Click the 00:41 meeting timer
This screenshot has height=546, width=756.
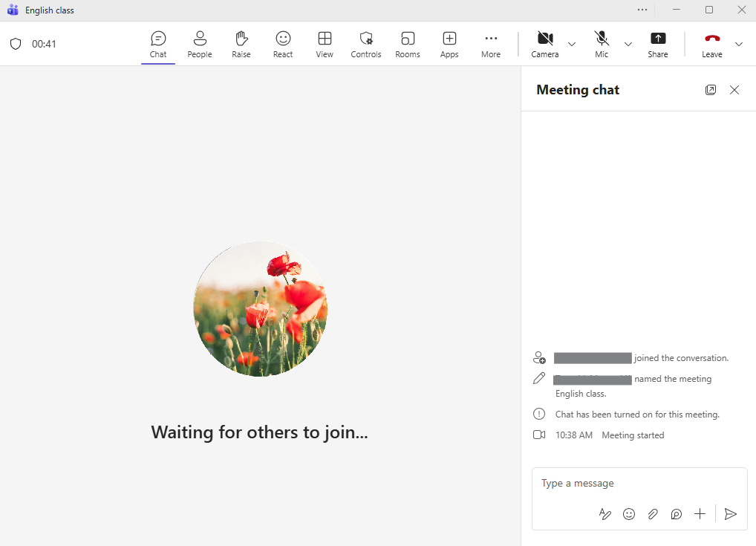44,44
